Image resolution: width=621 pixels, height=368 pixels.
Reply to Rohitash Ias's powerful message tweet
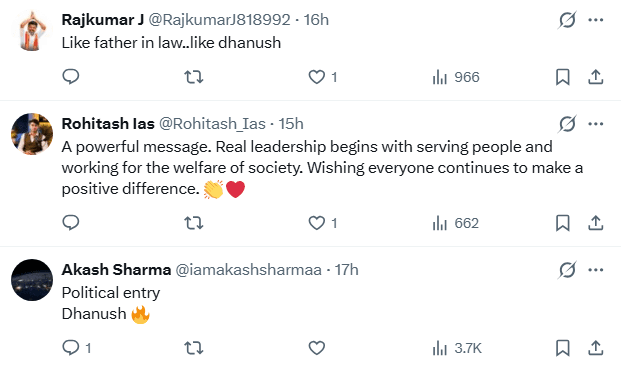coord(71,223)
